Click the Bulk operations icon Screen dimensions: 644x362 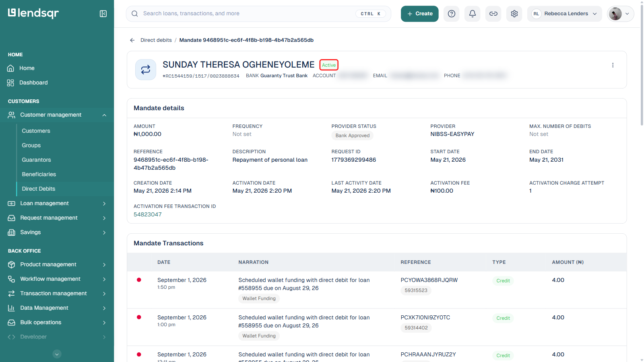coord(11,323)
